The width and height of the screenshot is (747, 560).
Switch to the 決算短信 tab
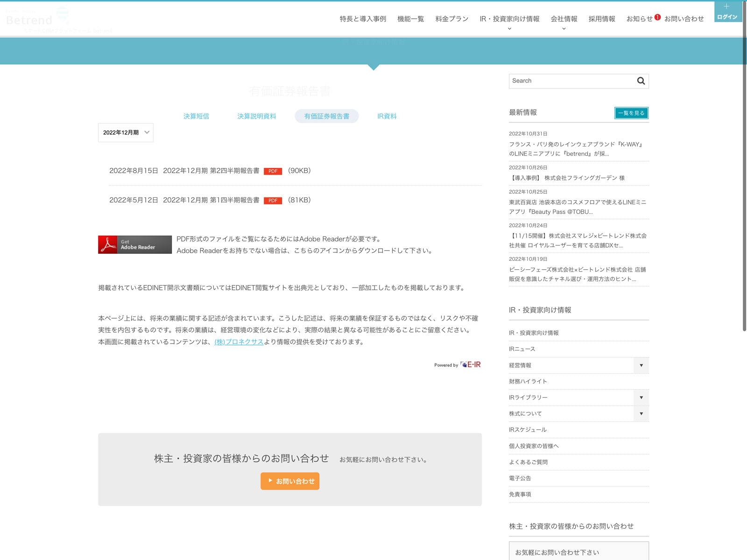(196, 116)
